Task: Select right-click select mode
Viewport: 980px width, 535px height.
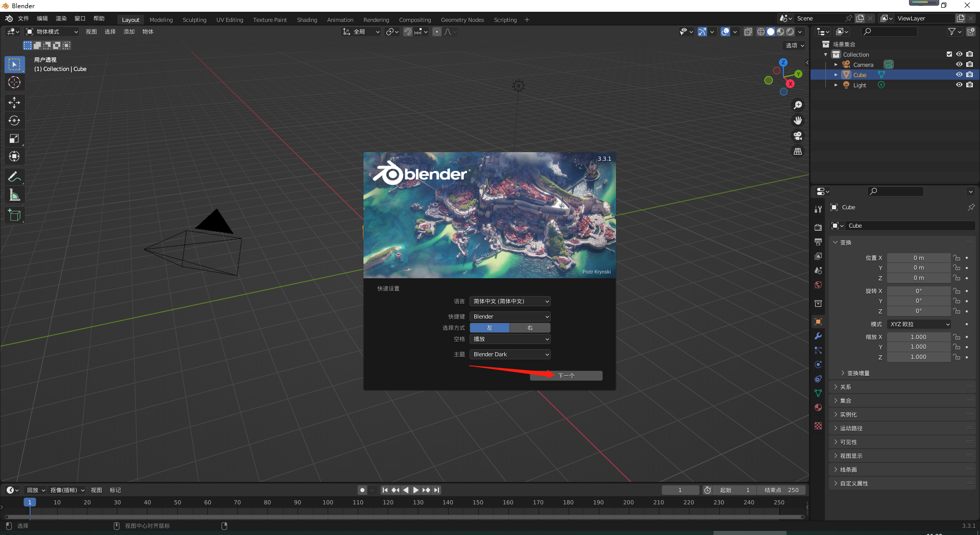Action: click(530, 328)
